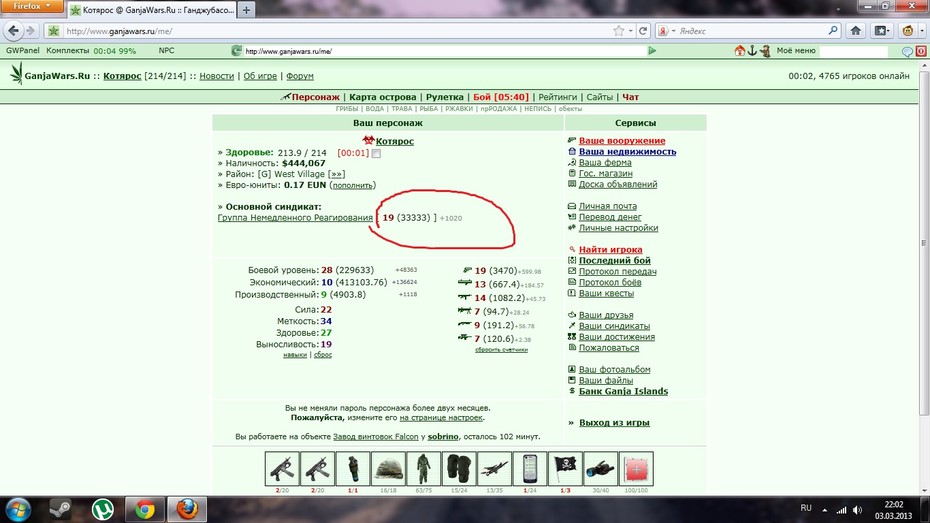Click the red power icon in GWPanel

921,52
